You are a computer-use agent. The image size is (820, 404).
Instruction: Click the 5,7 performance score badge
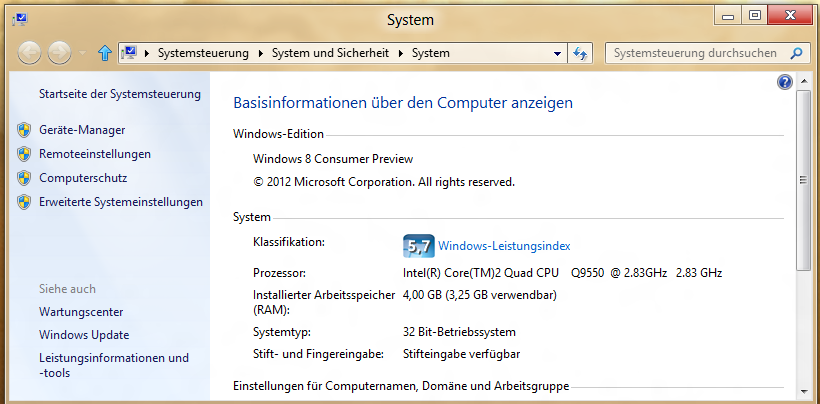click(x=417, y=245)
